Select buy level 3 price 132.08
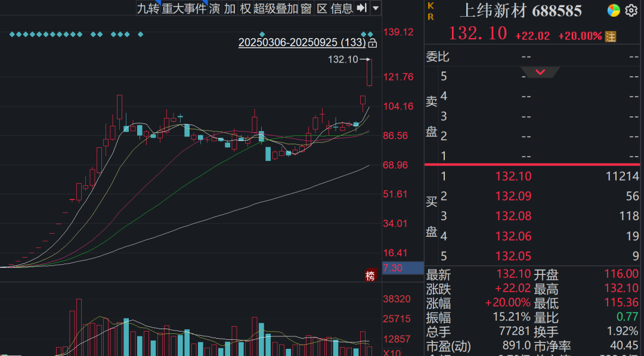Screen dimensions: 644x356 point(513,216)
